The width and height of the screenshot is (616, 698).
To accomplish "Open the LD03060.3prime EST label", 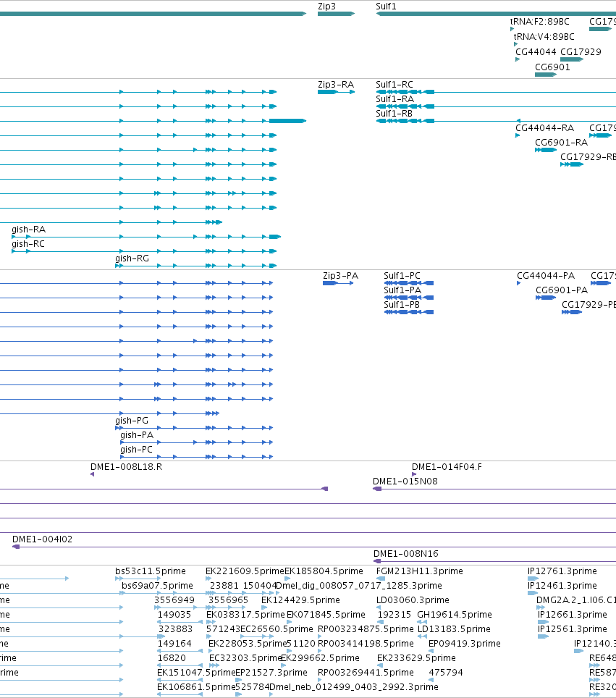I will [x=413, y=600].
